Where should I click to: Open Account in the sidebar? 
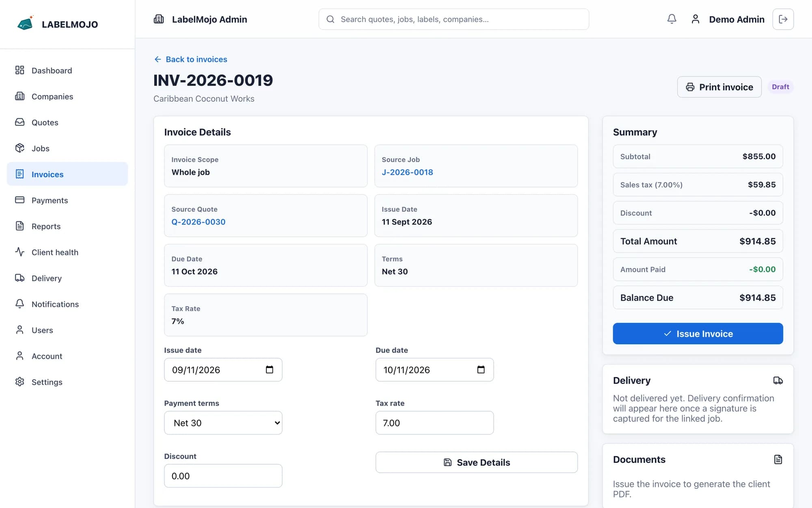click(x=67, y=356)
